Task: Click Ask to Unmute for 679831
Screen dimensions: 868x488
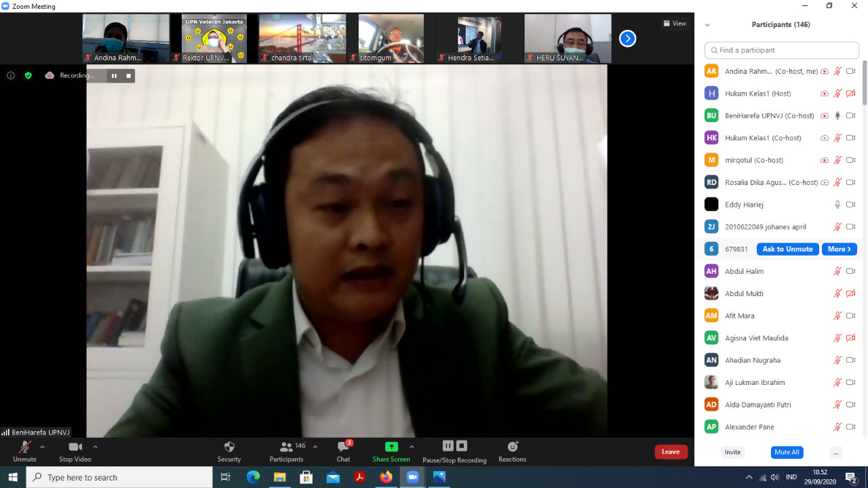Action: (x=787, y=249)
